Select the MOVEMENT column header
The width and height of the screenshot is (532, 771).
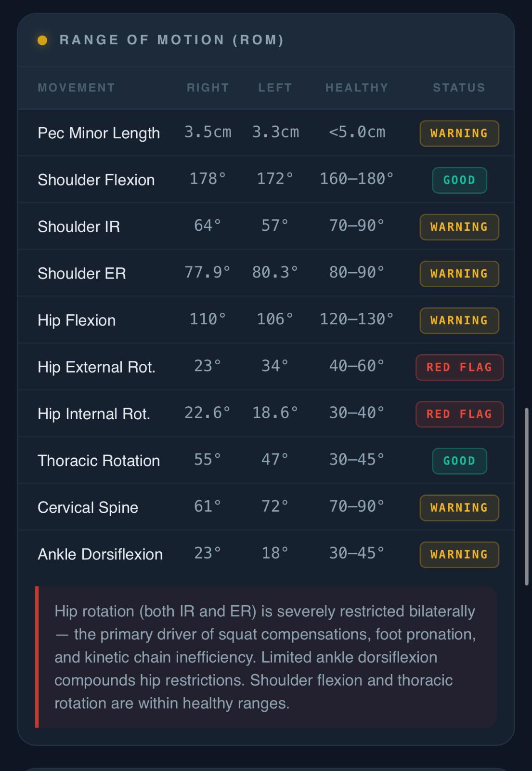tap(77, 88)
